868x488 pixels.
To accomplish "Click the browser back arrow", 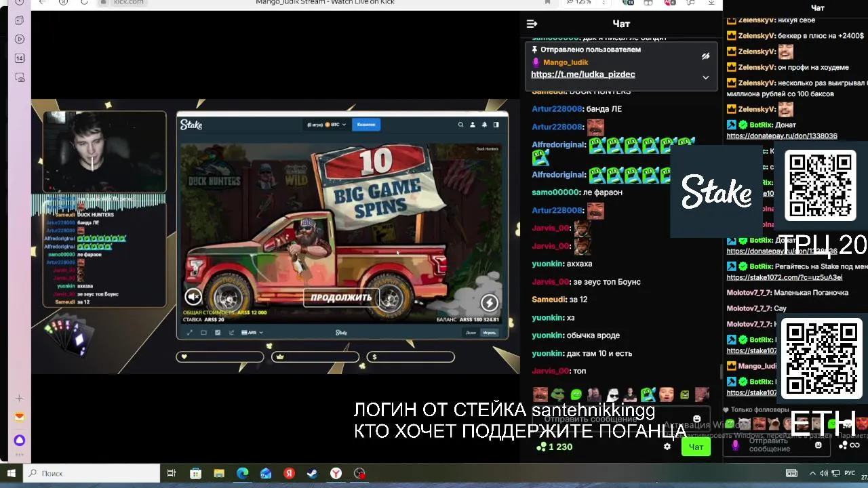I will tap(43, 2).
